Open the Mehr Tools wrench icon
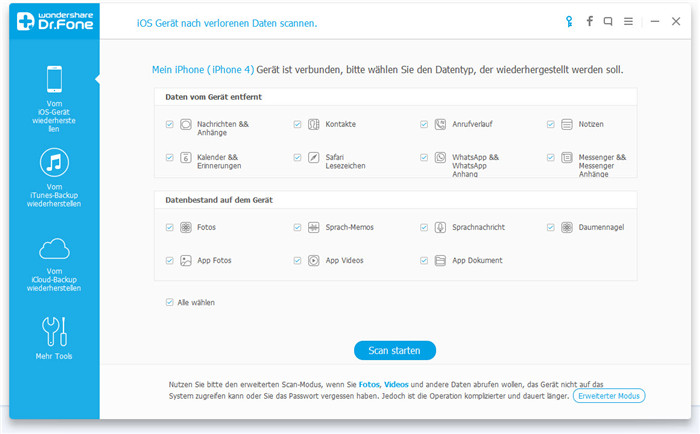The width and height of the screenshot is (700, 434). click(x=54, y=332)
